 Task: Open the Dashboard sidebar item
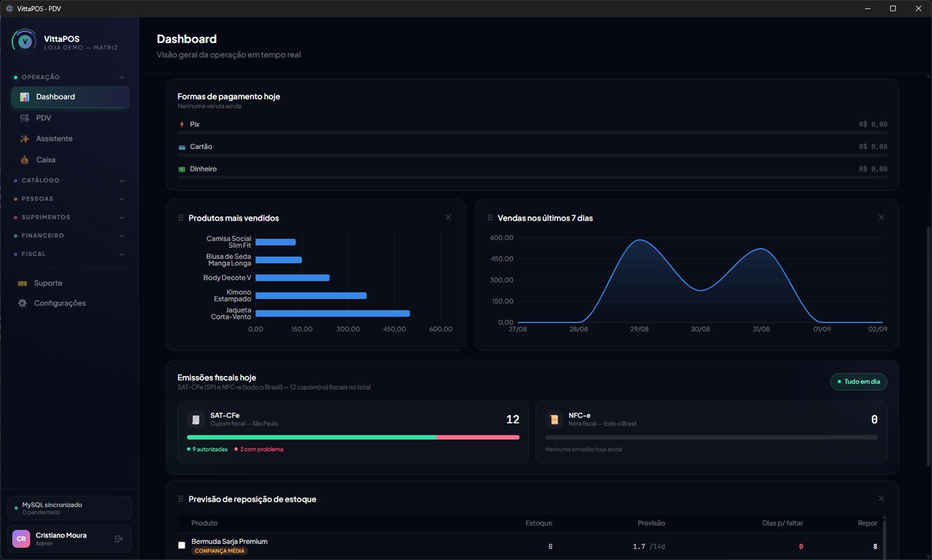pos(70,97)
